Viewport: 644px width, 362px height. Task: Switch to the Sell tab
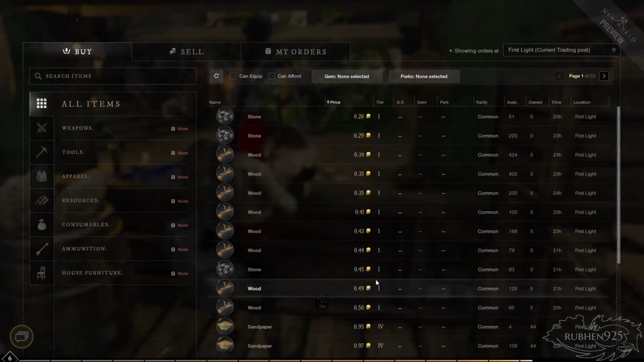[186, 51]
